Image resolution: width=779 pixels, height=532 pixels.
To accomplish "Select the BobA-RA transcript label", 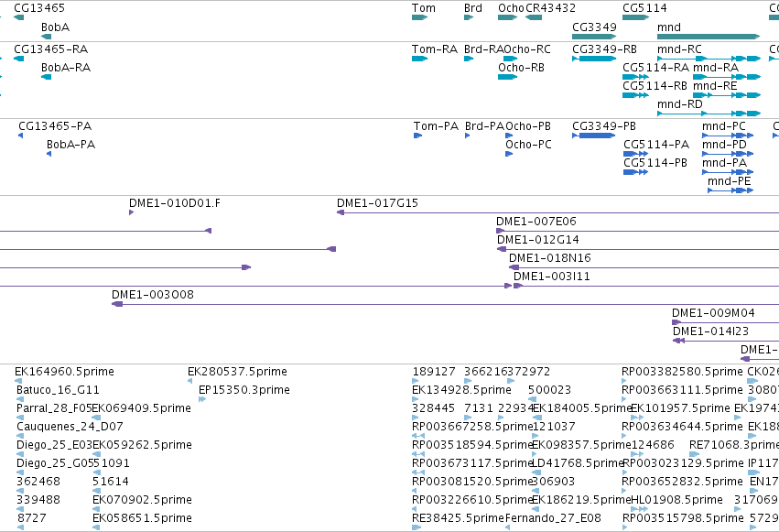I will pos(66,68).
